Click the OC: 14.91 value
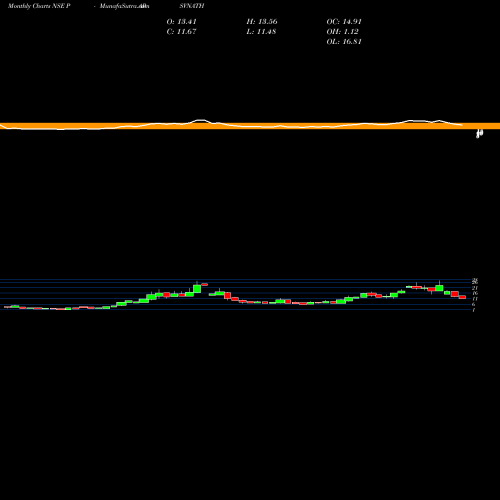 344,22
